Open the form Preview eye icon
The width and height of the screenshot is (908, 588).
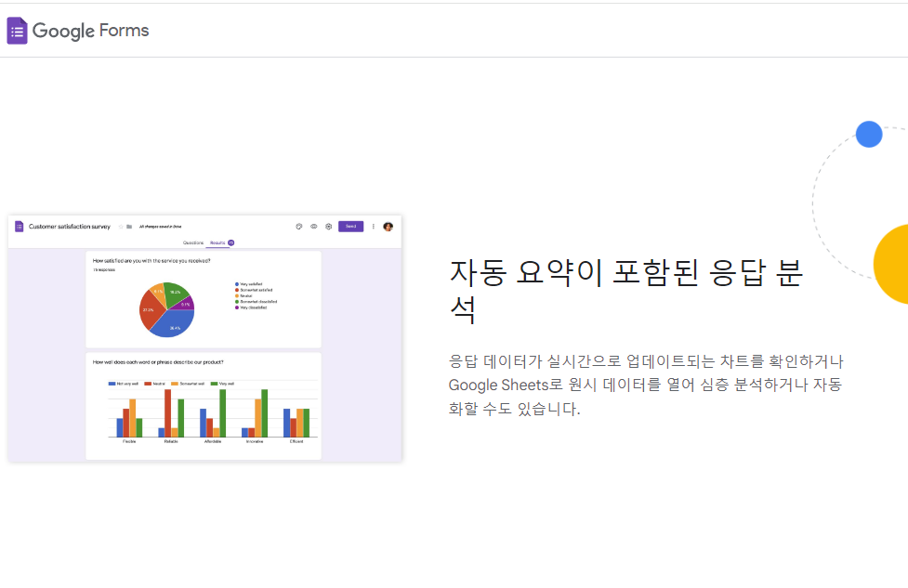313,226
